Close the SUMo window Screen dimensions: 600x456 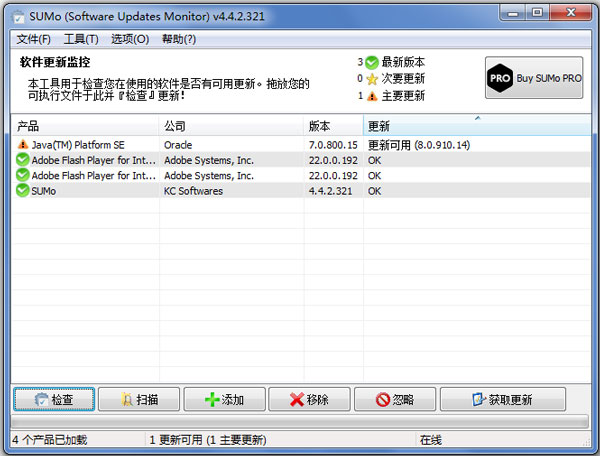[x=571, y=13]
